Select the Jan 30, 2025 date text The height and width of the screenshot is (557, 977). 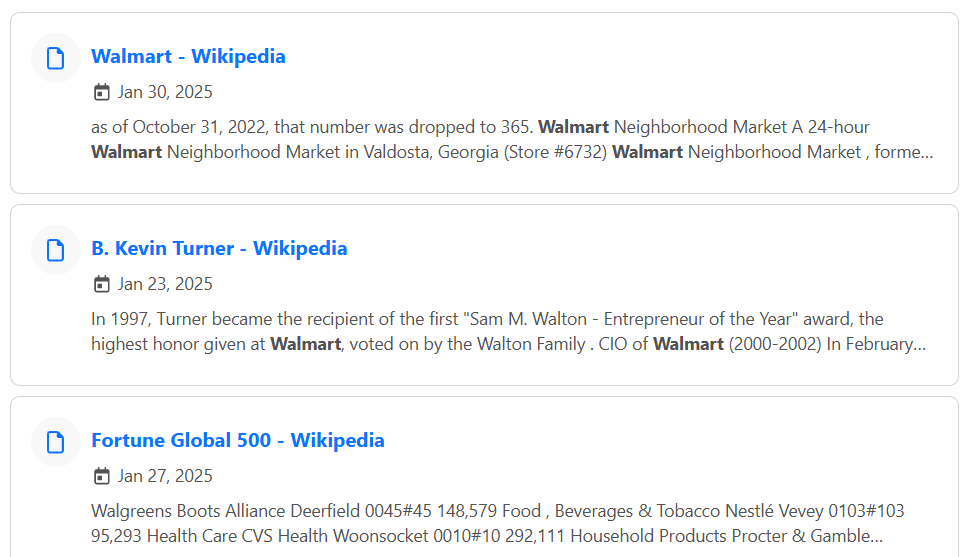[x=165, y=92]
